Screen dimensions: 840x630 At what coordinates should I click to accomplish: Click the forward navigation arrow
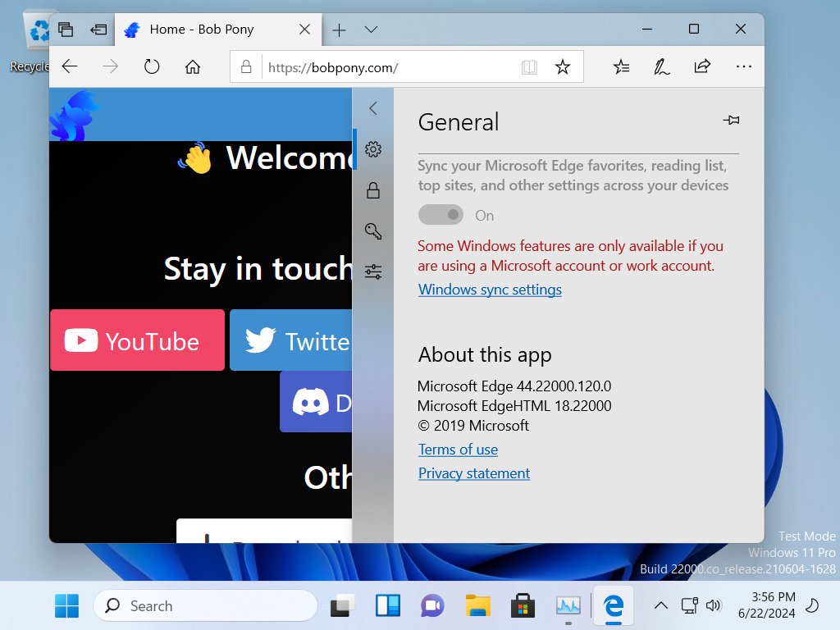coord(111,67)
